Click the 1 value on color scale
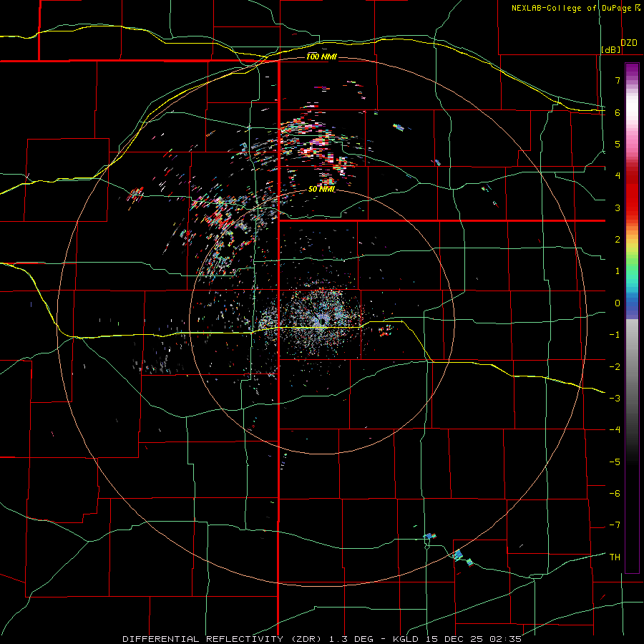Viewport: 644px width, 644px height. [618, 271]
